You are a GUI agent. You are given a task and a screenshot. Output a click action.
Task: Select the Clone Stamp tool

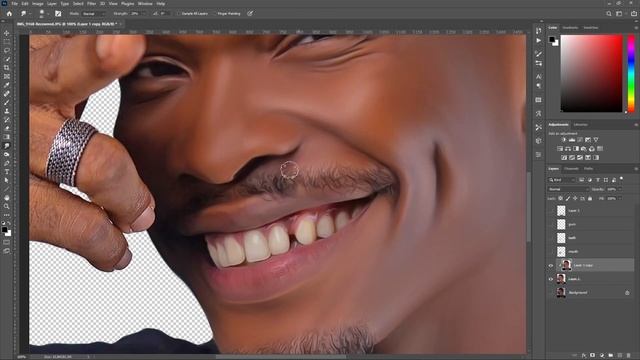coord(7,111)
